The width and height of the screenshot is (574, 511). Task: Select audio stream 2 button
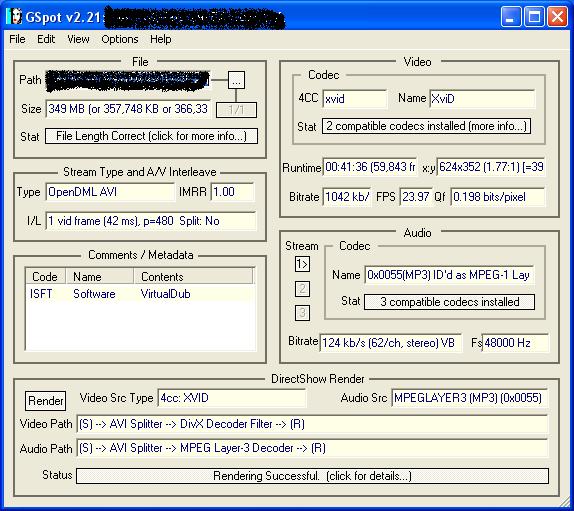(302, 289)
